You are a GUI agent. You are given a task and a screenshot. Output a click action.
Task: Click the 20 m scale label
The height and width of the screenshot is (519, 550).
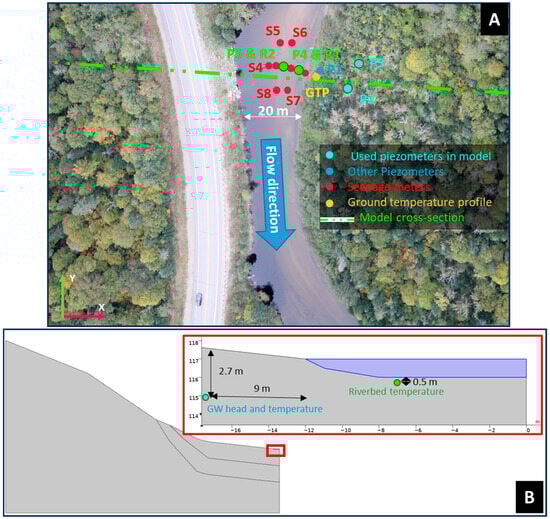click(x=273, y=111)
